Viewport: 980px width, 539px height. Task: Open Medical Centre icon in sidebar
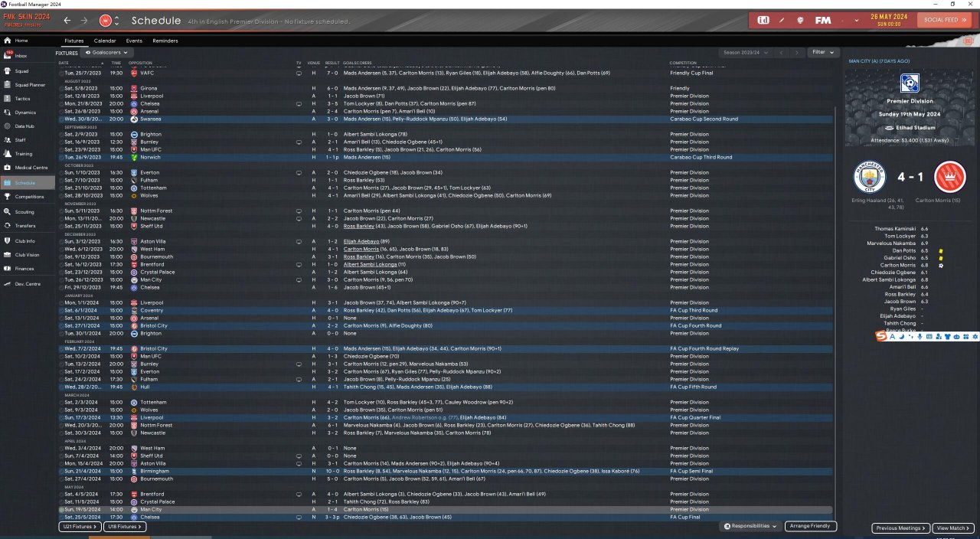click(x=8, y=168)
